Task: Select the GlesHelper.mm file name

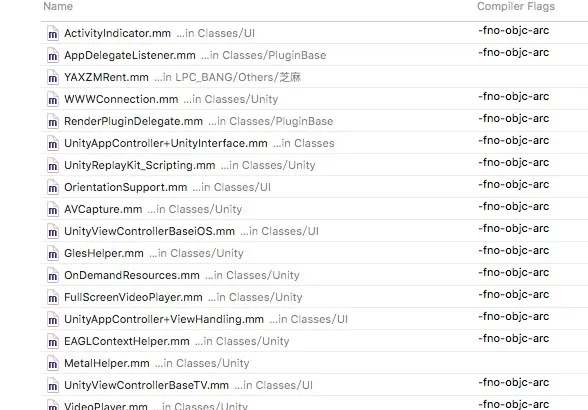Action: pyautogui.click(x=104, y=254)
